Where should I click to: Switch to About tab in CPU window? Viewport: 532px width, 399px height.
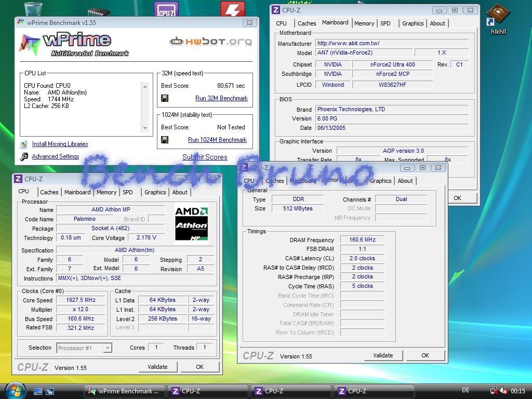pyautogui.click(x=180, y=192)
